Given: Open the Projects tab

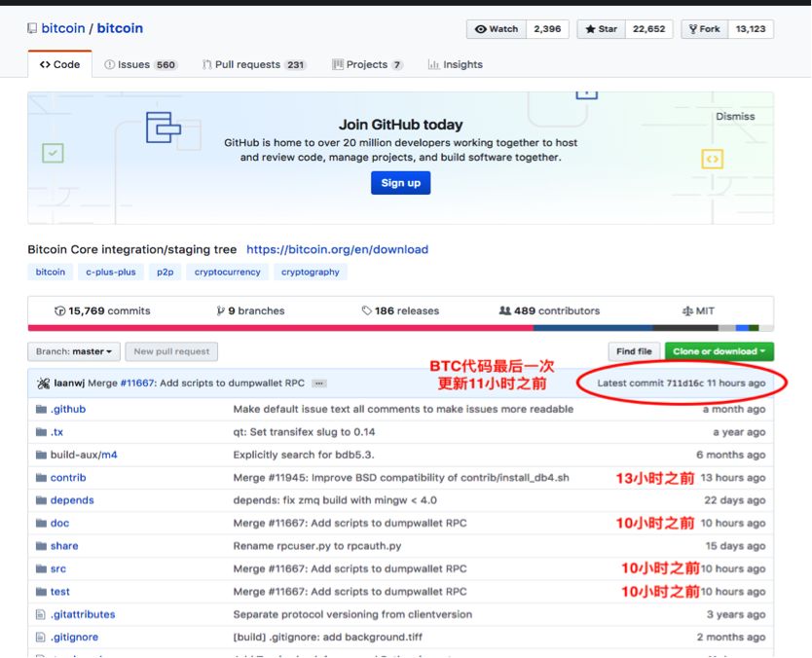Looking at the screenshot, I should [x=367, y=64].
